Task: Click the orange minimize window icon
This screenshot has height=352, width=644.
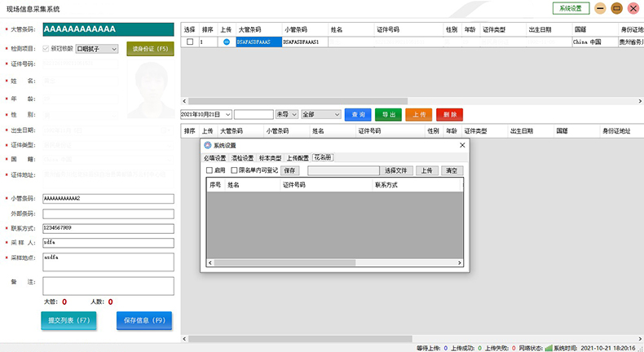Action: tap(600, 8)
